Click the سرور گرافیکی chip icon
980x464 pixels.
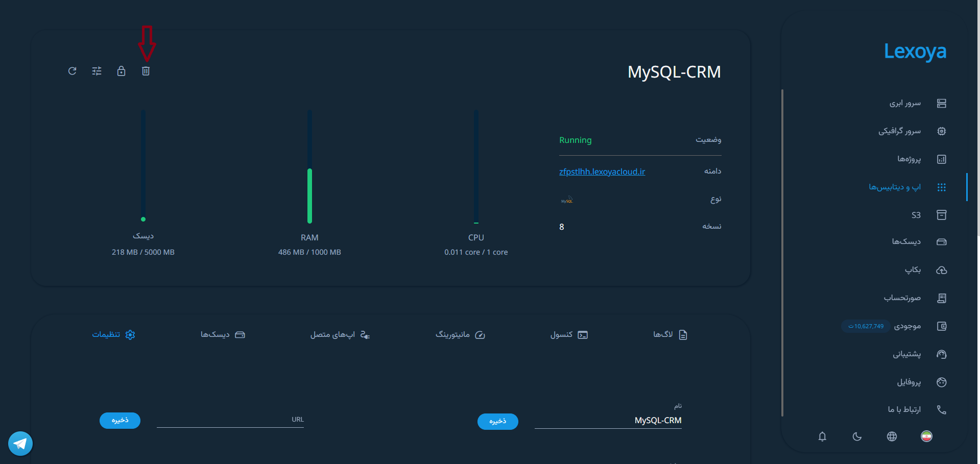(x=942, y=131)
